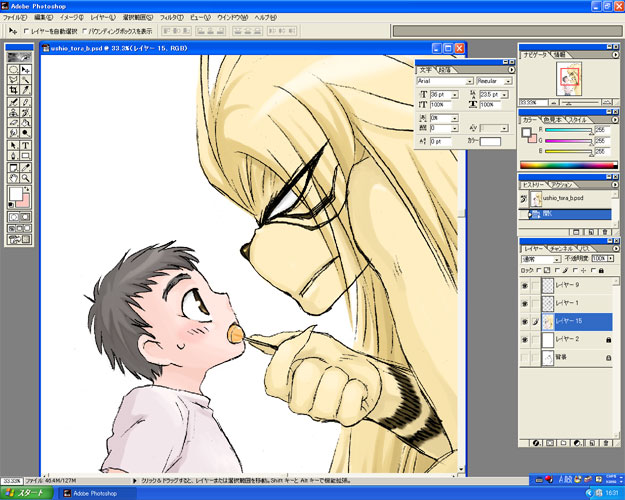Open the Navigator panel flyout menu arrow
The image size is (625, 500).
(615, 55)
